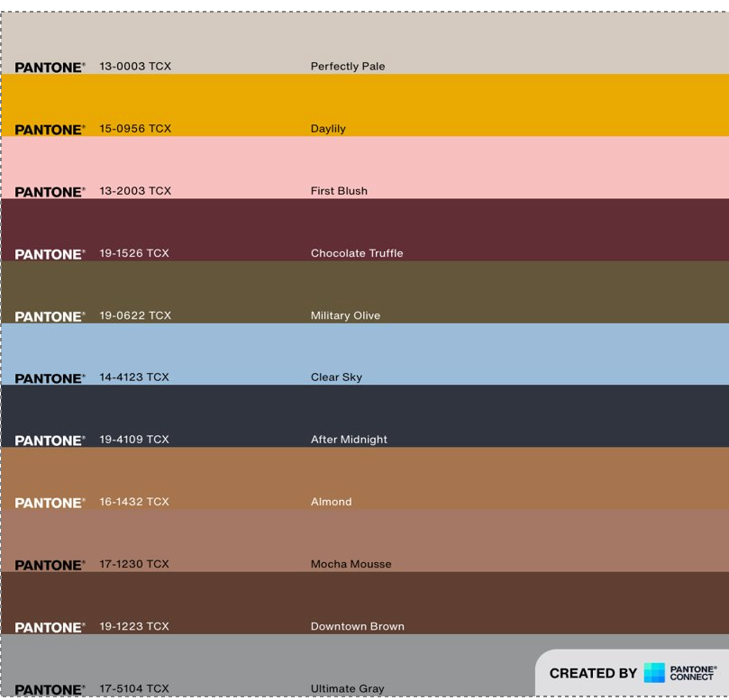Click the PANTONE logo in Downtown Brown row
The image size is (729, 700).
click(x=50, y=628)
